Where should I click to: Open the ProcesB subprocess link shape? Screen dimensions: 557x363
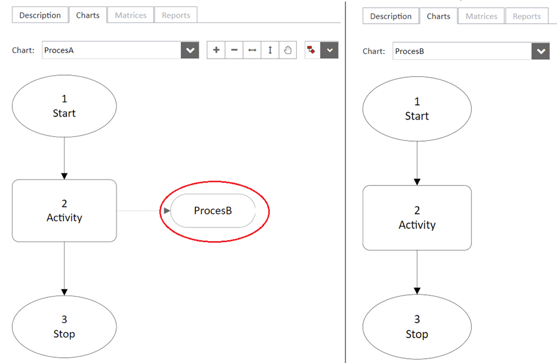213,211
